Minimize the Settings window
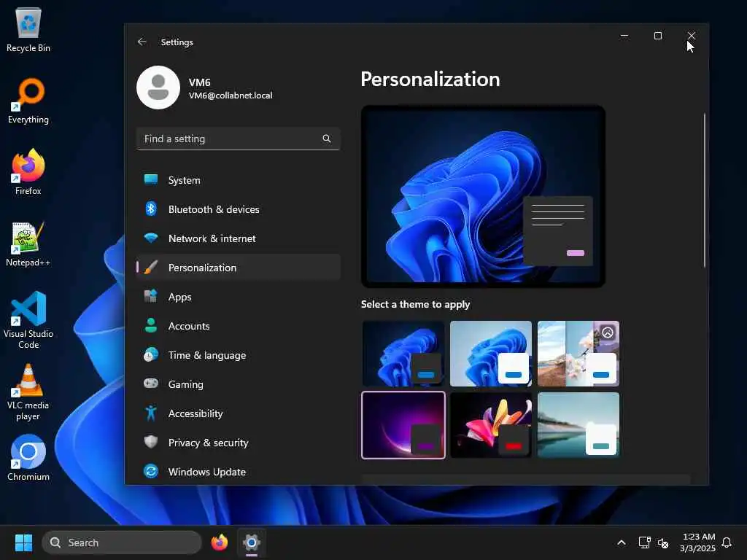Image resolution: width=747 pixels, height=560 pixels. point(624,36)
